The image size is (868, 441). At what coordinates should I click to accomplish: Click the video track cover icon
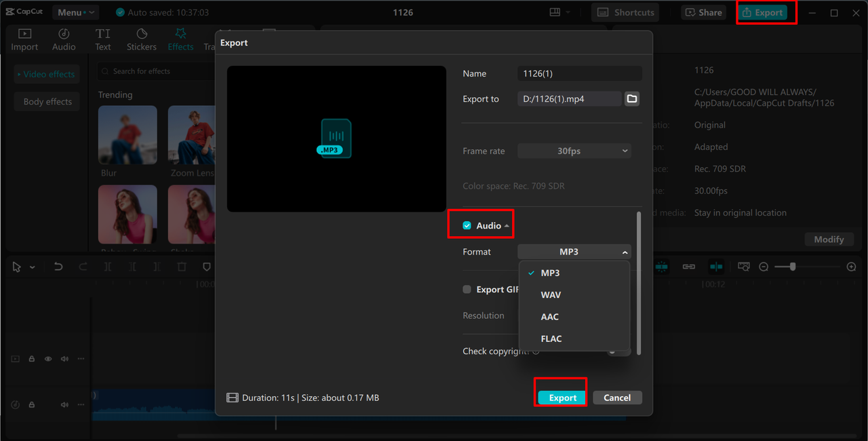[16, 359]
